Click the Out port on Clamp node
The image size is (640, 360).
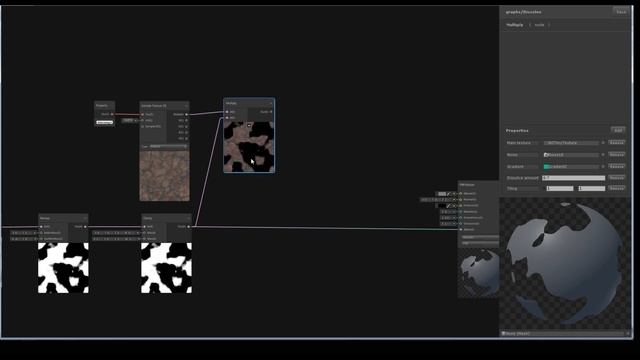pos(188,227)
